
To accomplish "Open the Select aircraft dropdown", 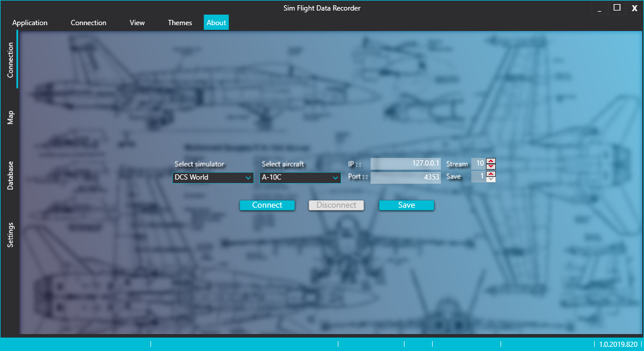I will pos(300,178).
